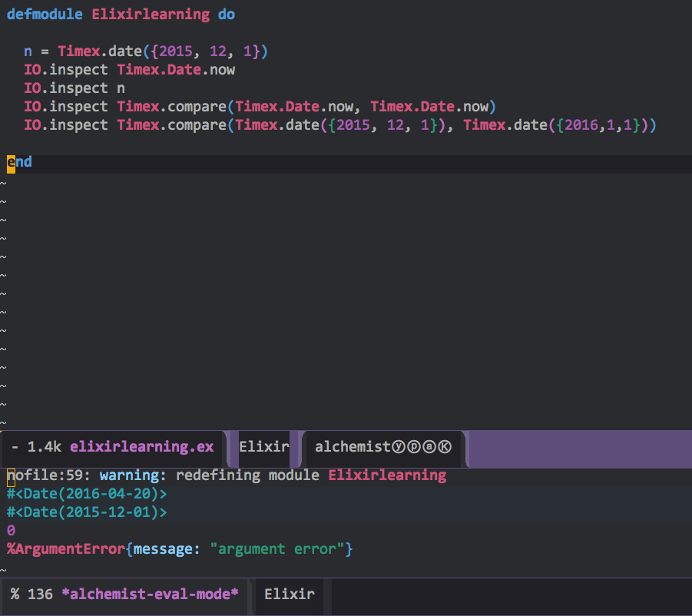This screenshot has height=616, width=692.
Task: Click the '#<Date(2015-12-01)>' output line
Action: pos(87,512)
